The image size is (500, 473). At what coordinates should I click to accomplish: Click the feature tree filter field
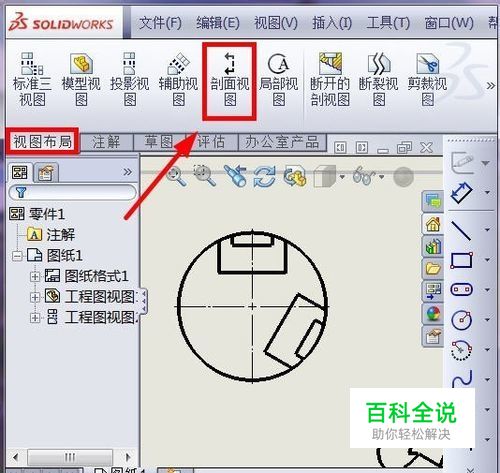pyautogui.click(x=72, y=192)
